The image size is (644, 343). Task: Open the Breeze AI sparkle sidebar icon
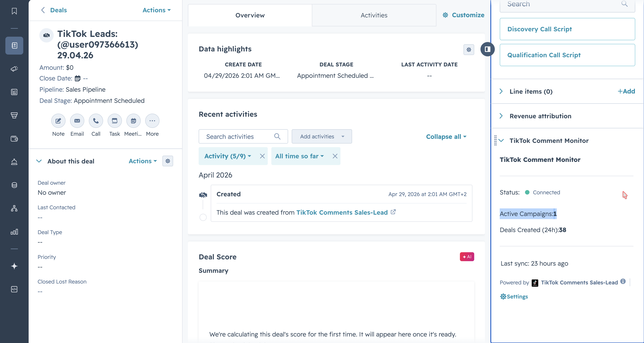tap(14, 266)
